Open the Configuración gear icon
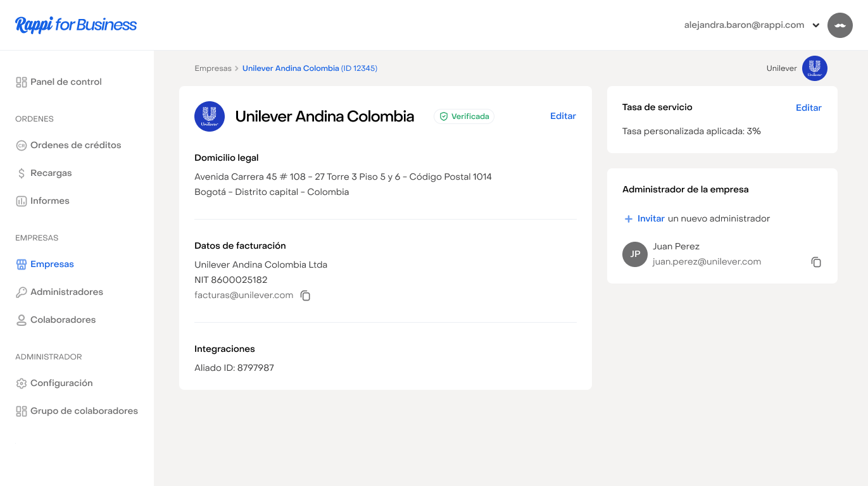 (x=22, y=383)
